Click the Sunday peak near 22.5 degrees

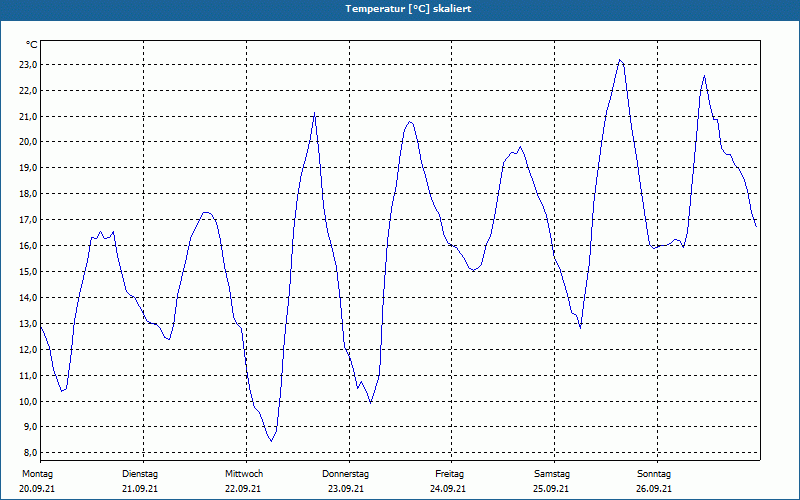click(705, 76)
